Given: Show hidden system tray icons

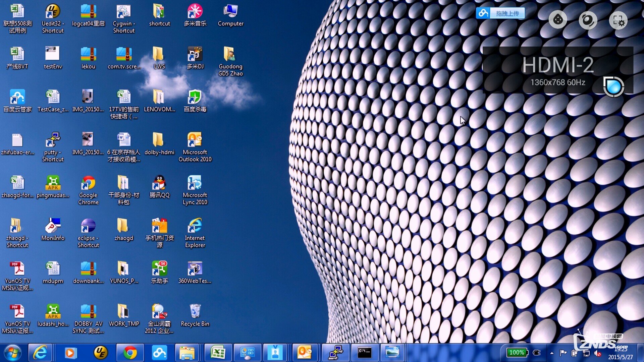Looking at the screenshot, I should point(552,353).
